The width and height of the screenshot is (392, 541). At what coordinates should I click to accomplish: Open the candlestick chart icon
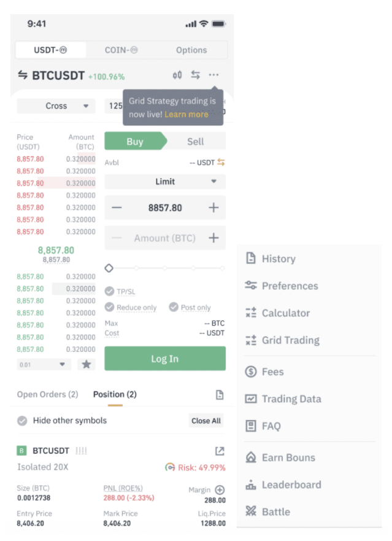[x=177, y=75]
